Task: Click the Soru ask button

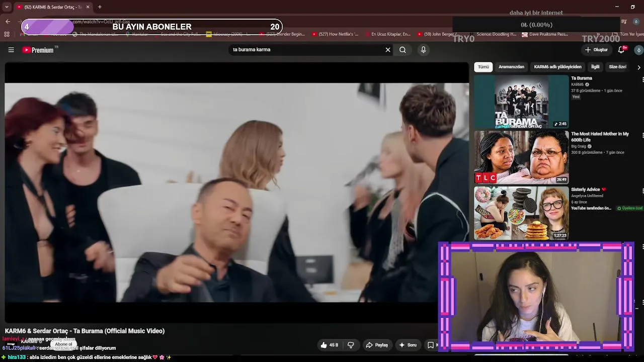Action: click(x=408, y=345)
